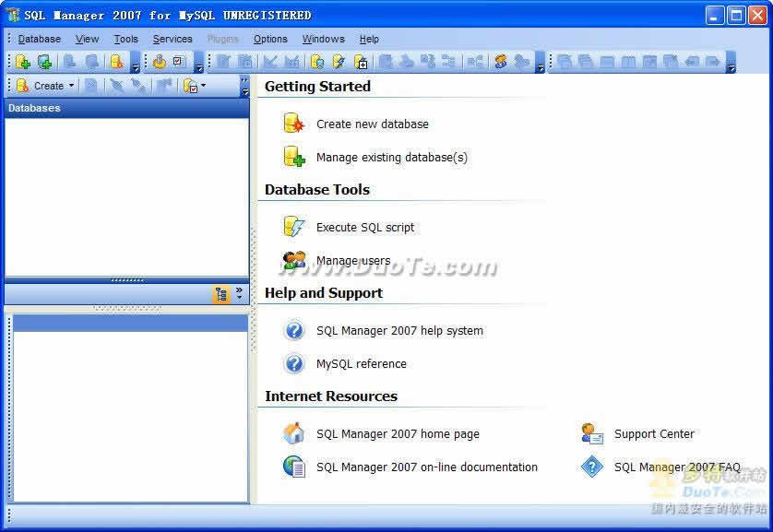The width and height of the screenshot is (773, 532).
Task: Open the Options menu
Action: (x=270, y=39)
